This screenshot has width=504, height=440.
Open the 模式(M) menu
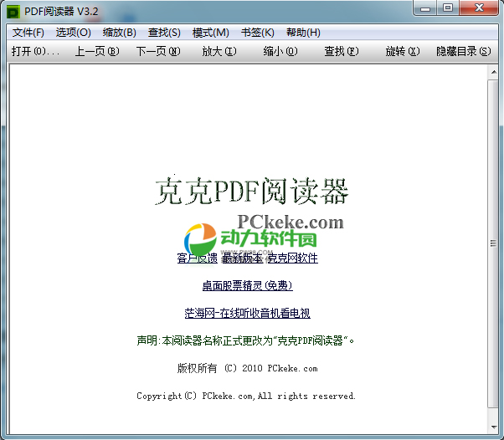tap(210, 33)
